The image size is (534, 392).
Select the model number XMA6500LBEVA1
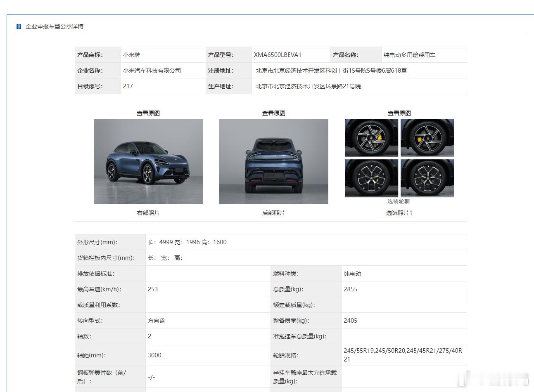tap(278, 55)
